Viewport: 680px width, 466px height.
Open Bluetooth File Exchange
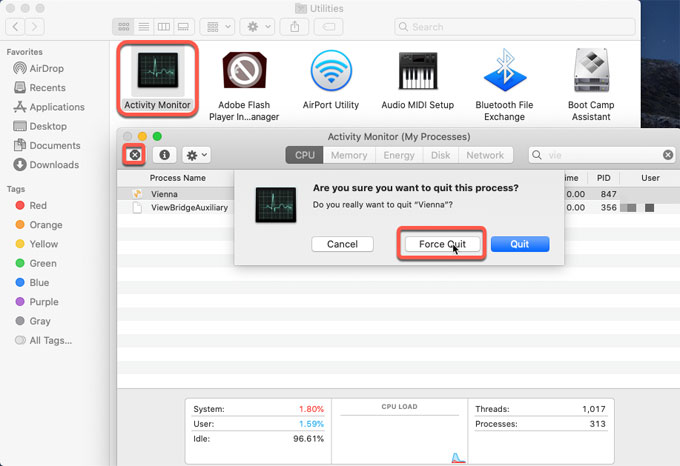pos(504,72)
